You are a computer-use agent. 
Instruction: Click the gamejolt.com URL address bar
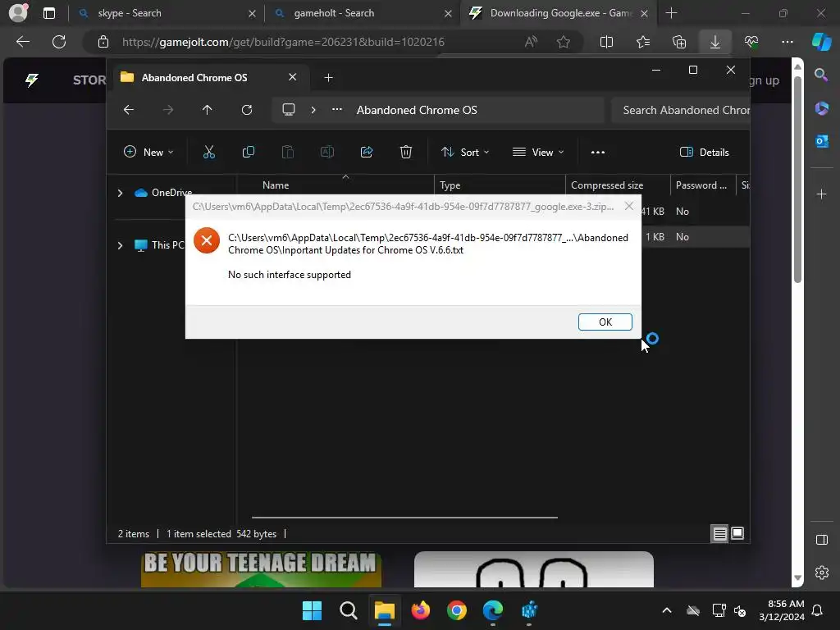pos(283,42)
